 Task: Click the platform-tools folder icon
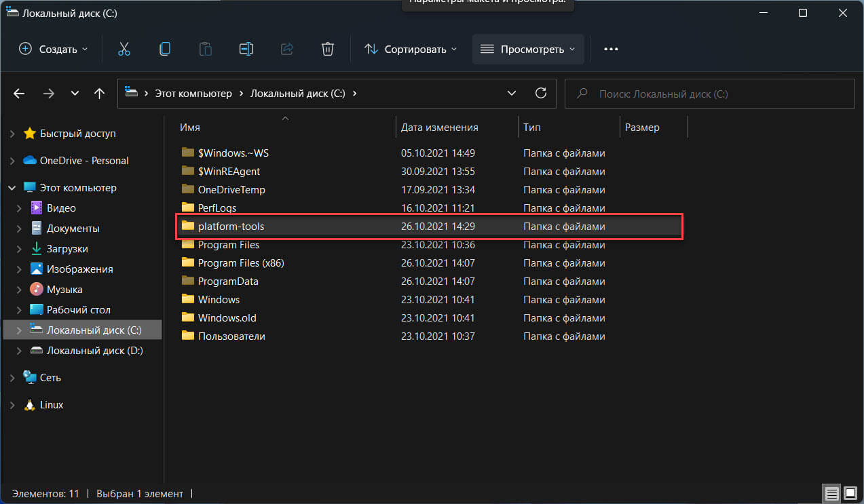click(x=188, y=225)
